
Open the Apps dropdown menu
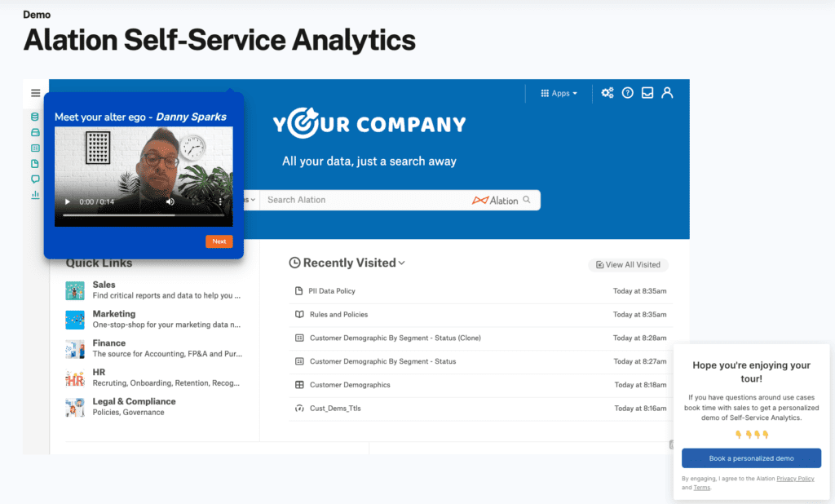pos(559,93)
